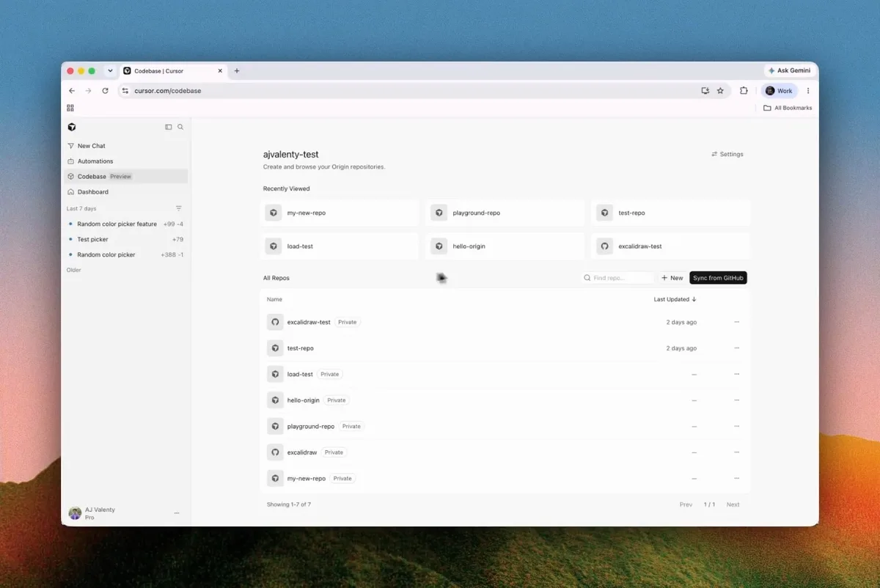Open the Work profile switcher
Viewport: 880px width, 588px height.
tap(780, 91)
